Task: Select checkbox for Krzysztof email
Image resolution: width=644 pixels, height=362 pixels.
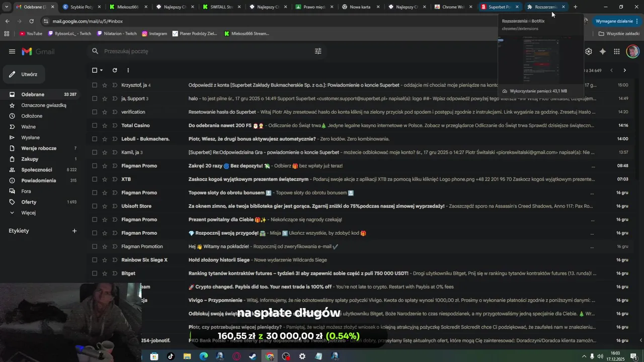Action: (x=95, y=85)
